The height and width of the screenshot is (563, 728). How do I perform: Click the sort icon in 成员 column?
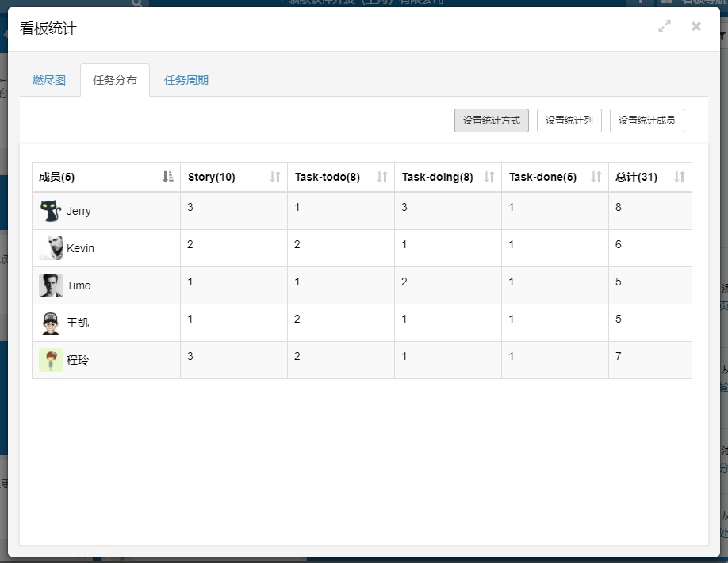[167, 177]
